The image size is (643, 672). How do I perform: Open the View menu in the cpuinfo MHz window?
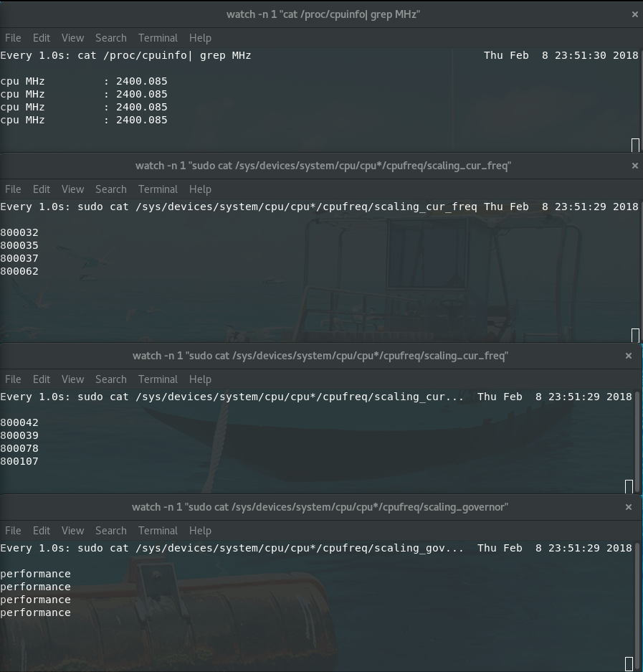pos(72,37)
